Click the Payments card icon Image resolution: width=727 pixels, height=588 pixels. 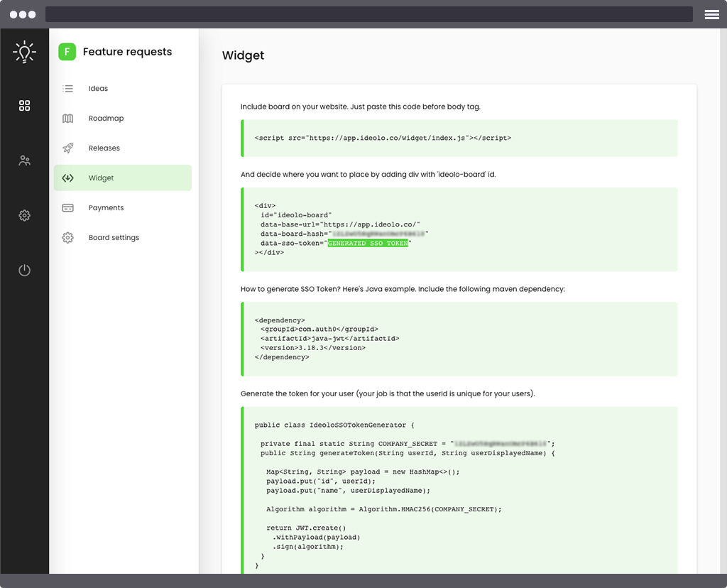68,208
